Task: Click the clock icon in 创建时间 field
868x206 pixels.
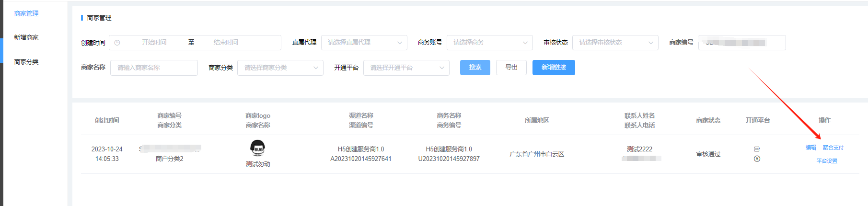Action: [117, 43]
